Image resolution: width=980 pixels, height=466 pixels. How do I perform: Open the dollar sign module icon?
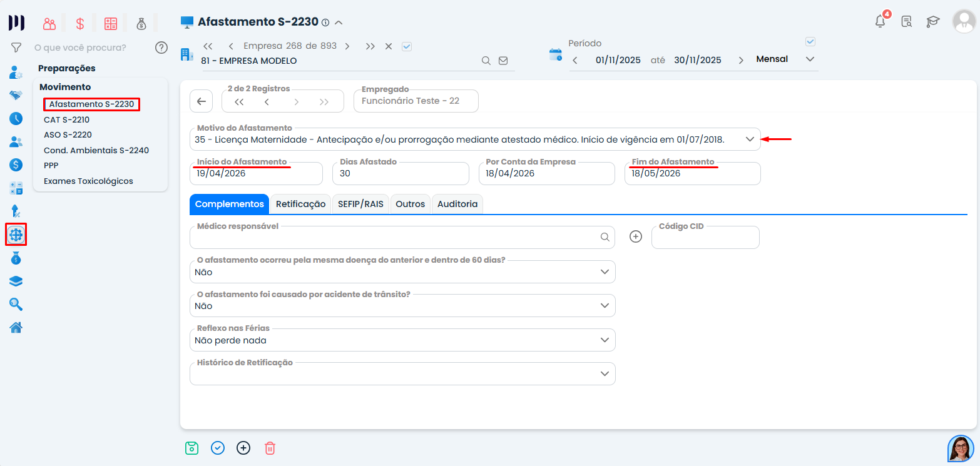80,24
